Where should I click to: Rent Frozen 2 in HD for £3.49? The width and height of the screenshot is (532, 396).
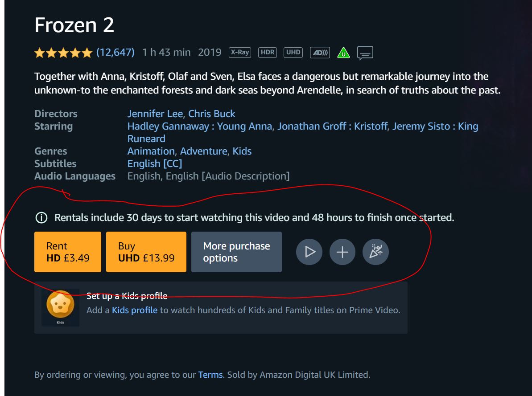pyautogui.click(x=68, y=252)
